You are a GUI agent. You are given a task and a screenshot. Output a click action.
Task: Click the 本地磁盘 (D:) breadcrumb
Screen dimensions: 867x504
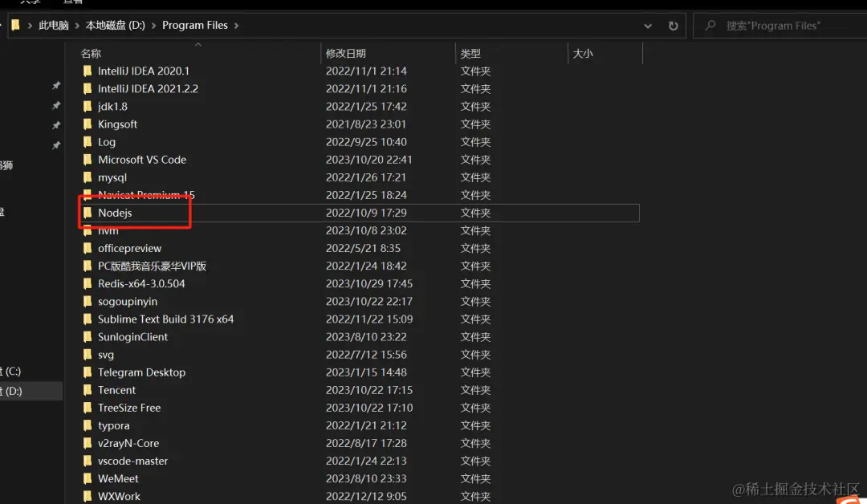click(115, 26)
